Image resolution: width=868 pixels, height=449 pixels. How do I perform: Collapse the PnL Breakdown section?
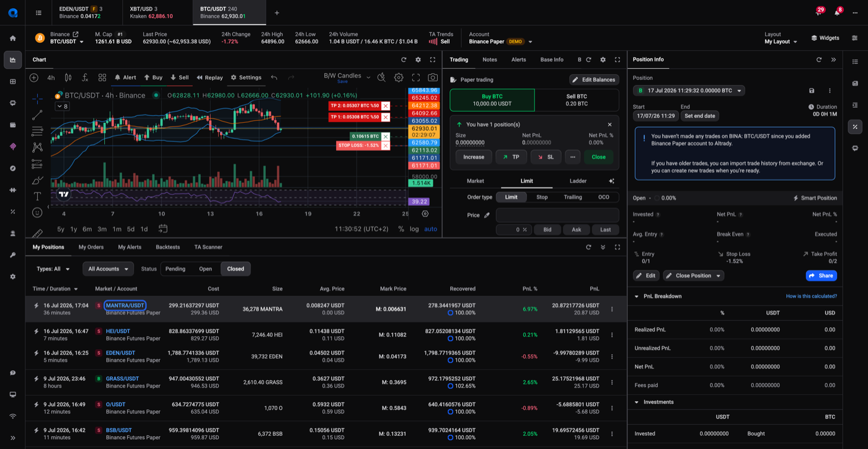637,296
